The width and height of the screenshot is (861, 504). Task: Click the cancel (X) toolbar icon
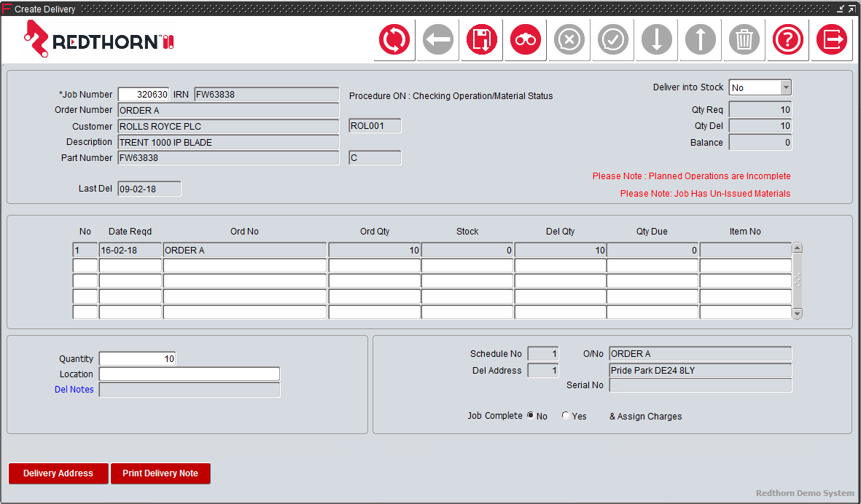(x=569, y=40)
